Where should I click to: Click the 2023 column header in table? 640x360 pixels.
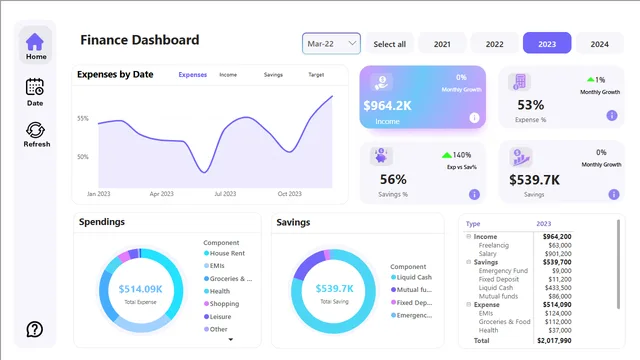coord(544,224)
